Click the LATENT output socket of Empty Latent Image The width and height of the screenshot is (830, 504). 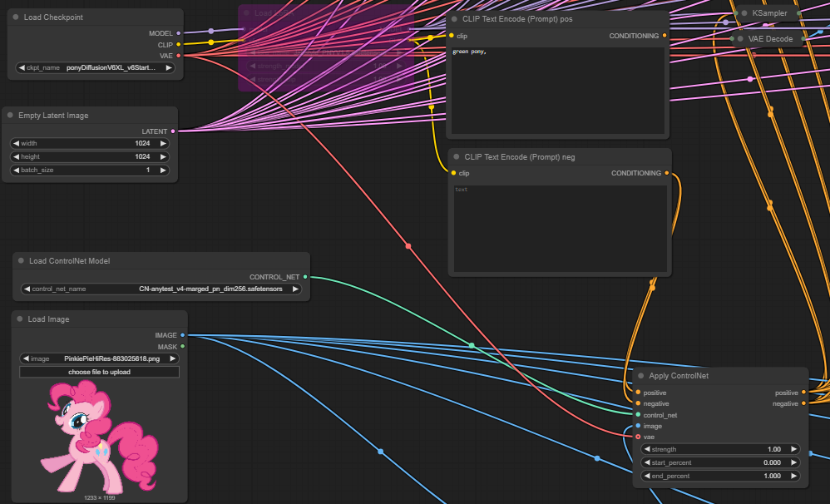[173, 131]
